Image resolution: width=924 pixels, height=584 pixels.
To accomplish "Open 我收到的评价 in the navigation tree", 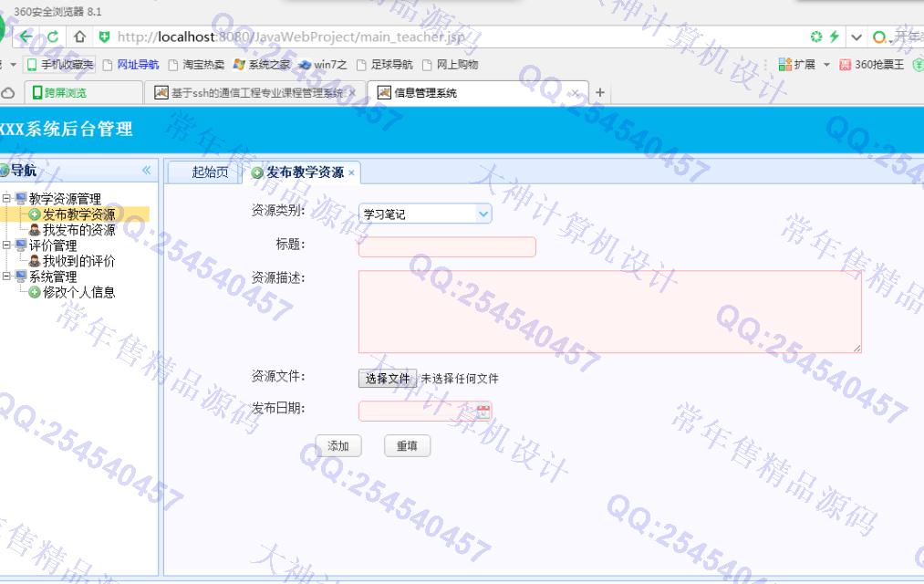I will click(79, 260).
